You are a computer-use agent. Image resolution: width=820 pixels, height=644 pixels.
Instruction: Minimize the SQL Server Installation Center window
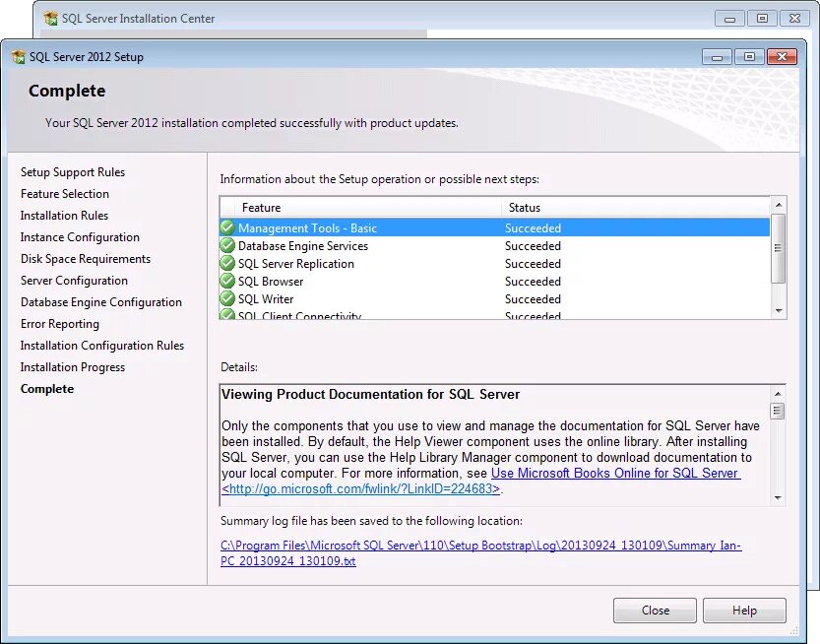(x=730, y=19)
